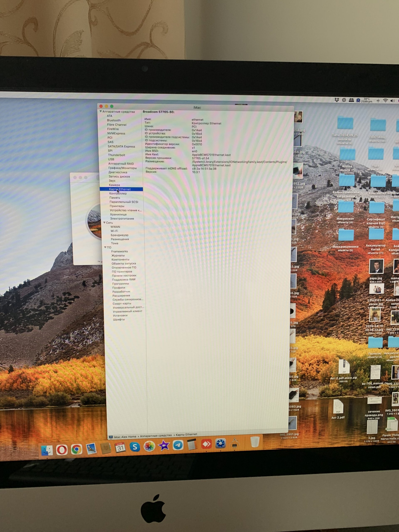Select Графика/Мониторы in the sidebar
Viewport: 399px width, 532px height.
point(122,168)
